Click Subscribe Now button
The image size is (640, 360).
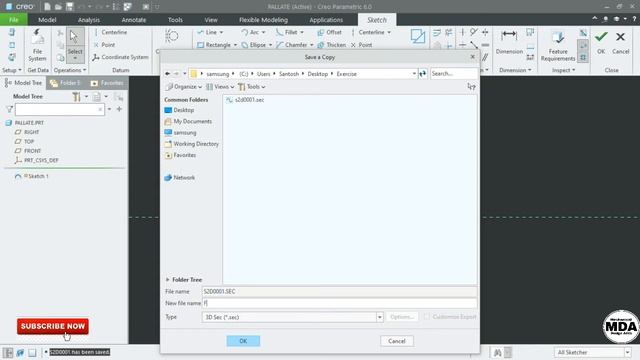click(x=53, y=327)
